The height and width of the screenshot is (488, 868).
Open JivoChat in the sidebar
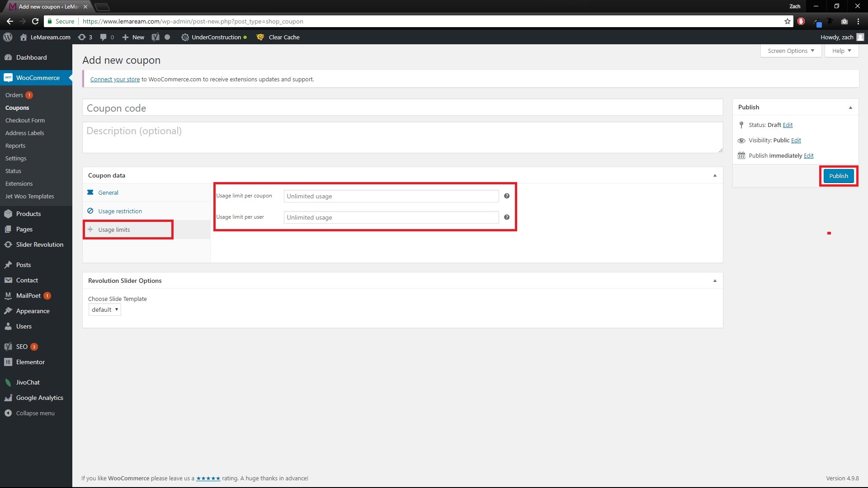point(36,382)
